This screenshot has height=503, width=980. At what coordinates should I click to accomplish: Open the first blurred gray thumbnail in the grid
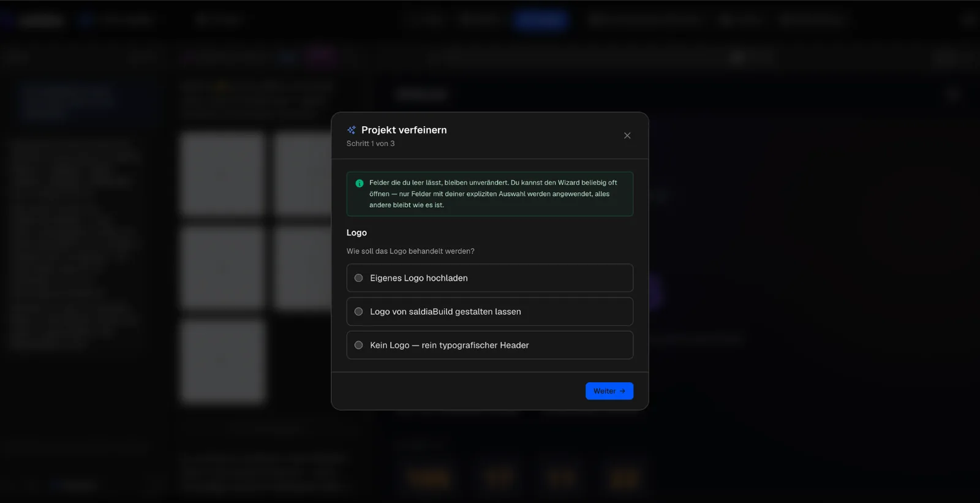222,175
